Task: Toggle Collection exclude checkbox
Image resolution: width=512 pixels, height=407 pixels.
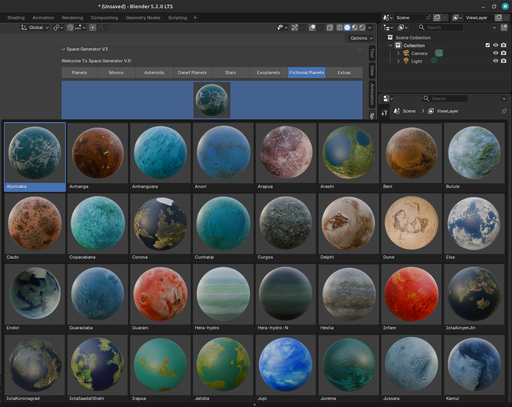Action: pyautogui.click(x=488, y=45)
